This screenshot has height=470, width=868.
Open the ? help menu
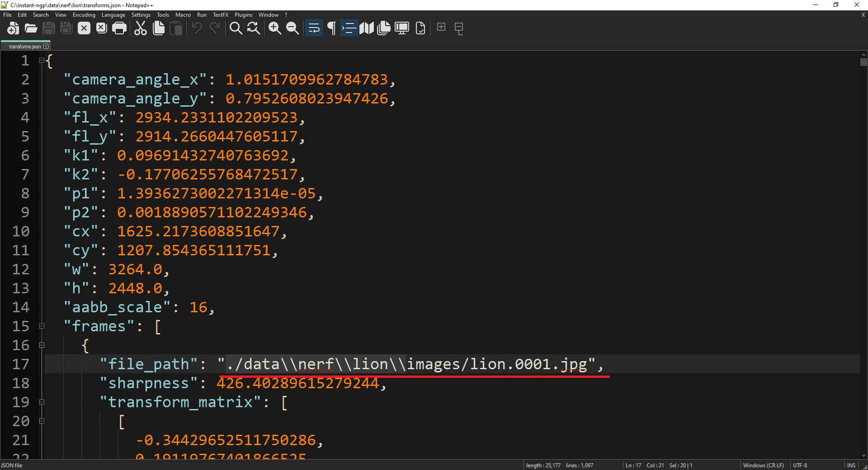(x=286, y=15)
